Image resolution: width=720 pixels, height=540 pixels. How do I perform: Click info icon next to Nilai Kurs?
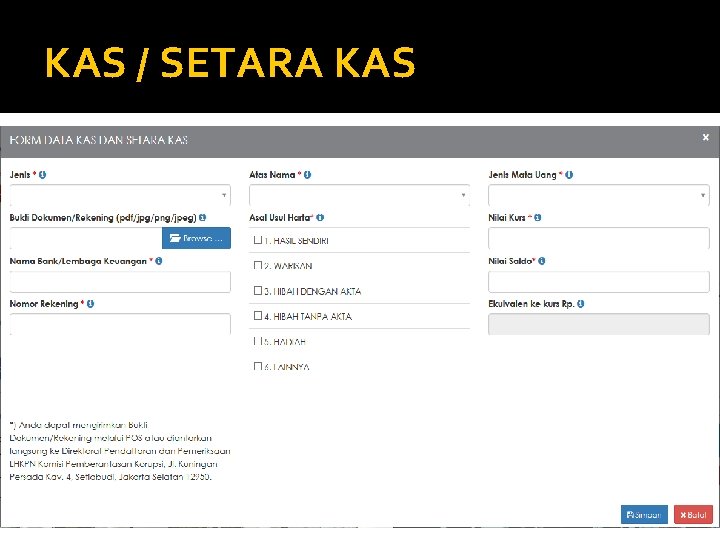pos(538,218)
